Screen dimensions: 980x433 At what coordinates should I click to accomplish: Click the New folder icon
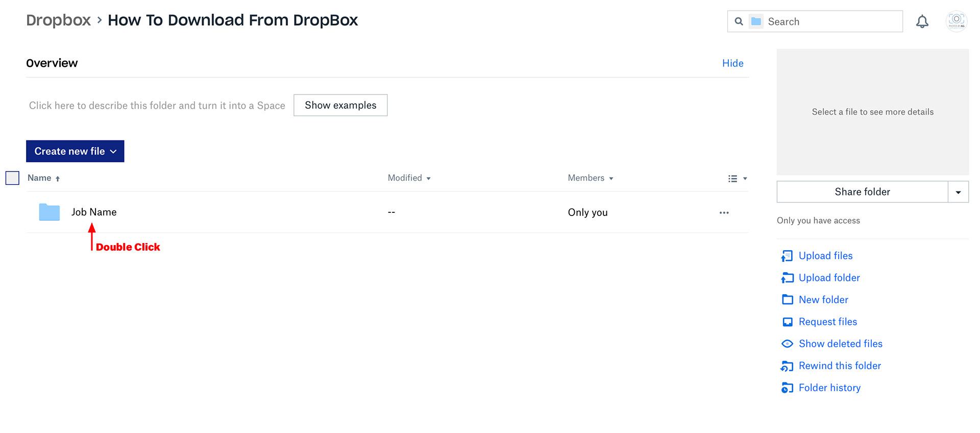click(x=788, y=300)
